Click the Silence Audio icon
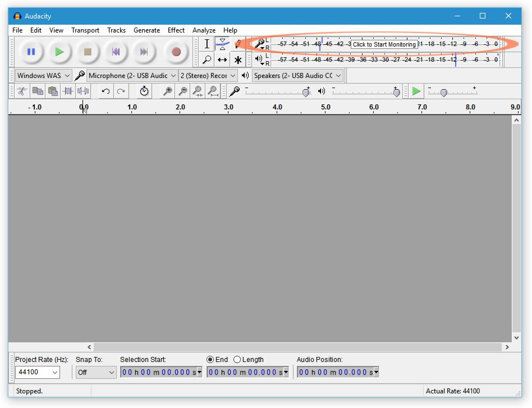Screen dimensions: 532x408 [83, 91]
